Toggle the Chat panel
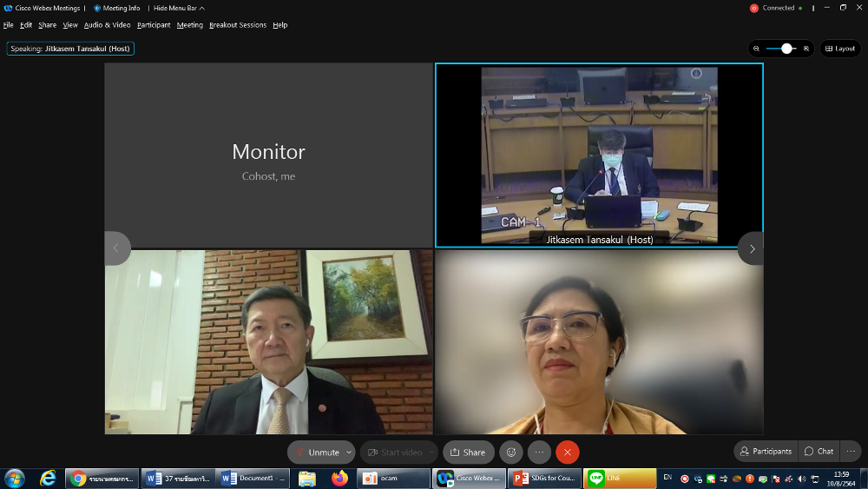This screenshot has width=868, height=489. click(x=819, y=451)
